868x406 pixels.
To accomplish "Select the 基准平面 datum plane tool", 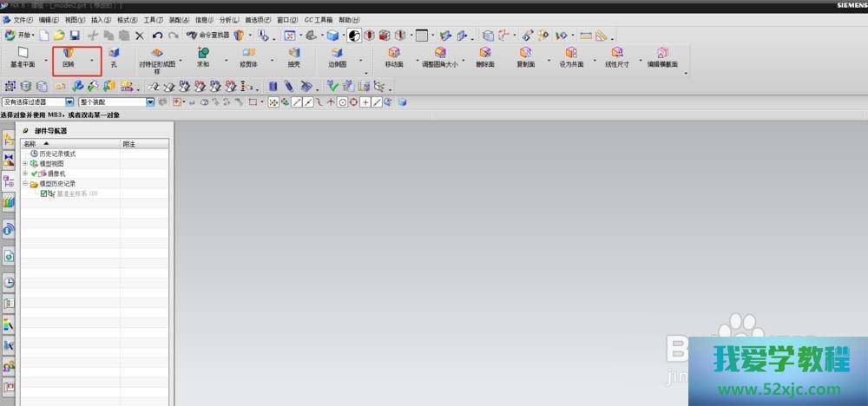I will tap(23, 57).
